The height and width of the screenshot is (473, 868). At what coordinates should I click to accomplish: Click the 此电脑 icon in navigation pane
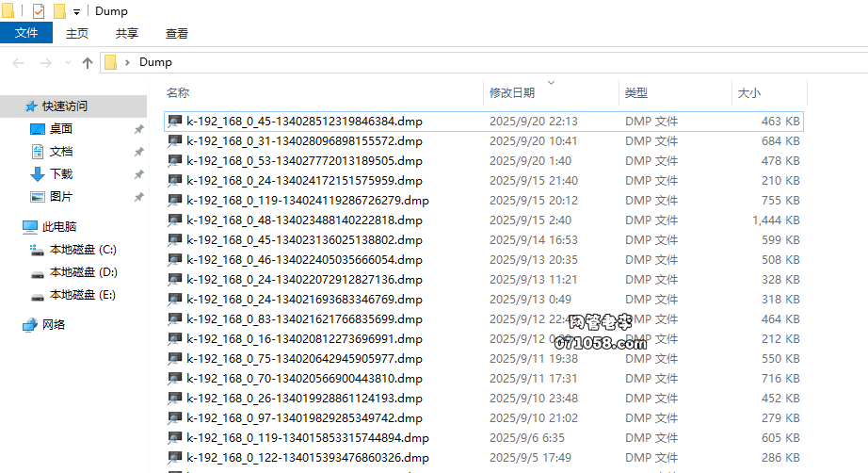tap(31, 227)
